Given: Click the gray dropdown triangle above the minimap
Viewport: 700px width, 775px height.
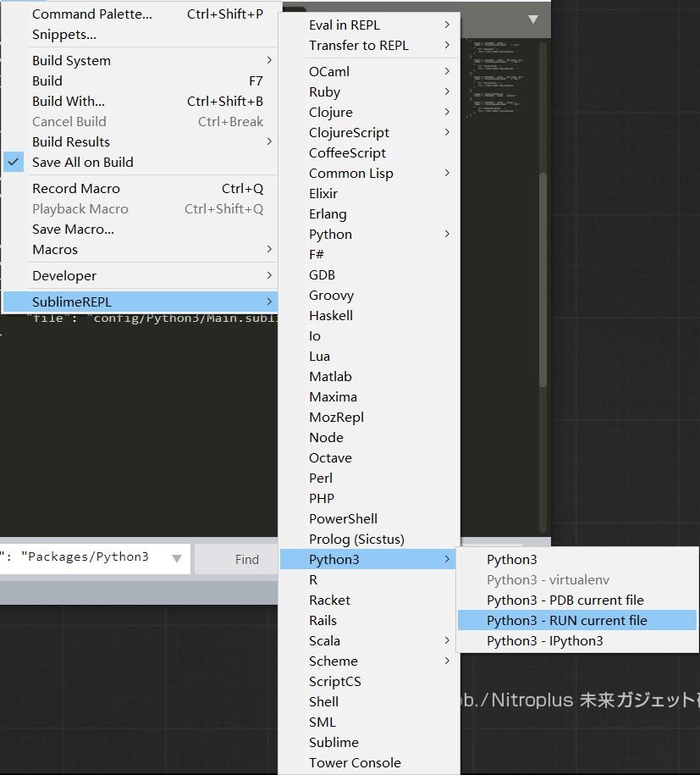Looking at the screenshot, I should 533,18.
